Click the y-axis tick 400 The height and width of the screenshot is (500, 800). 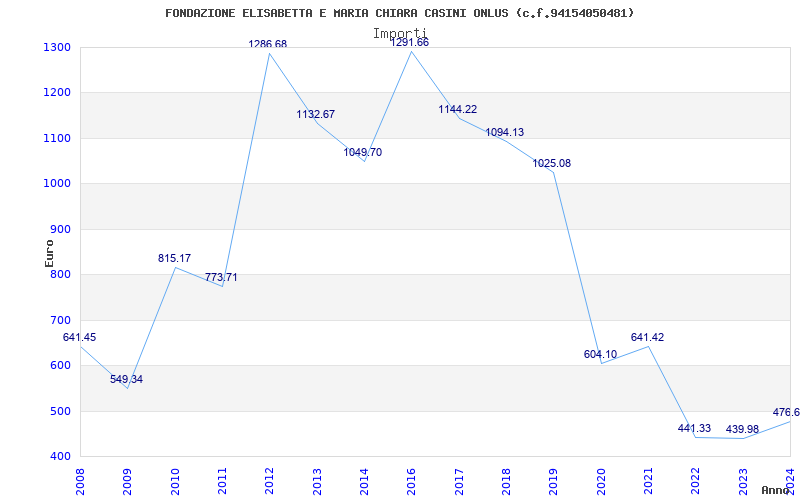pos(63,456)
